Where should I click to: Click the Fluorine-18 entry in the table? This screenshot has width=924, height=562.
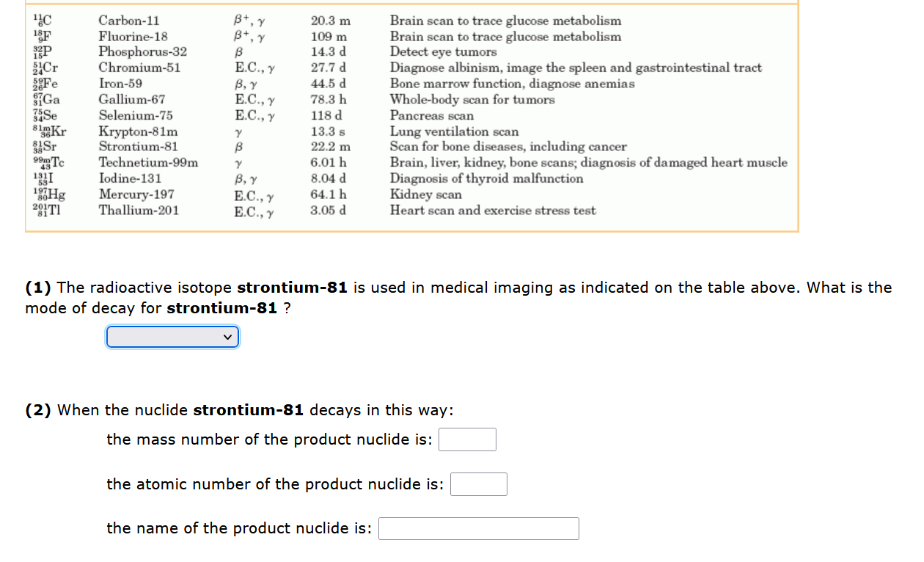133,36
